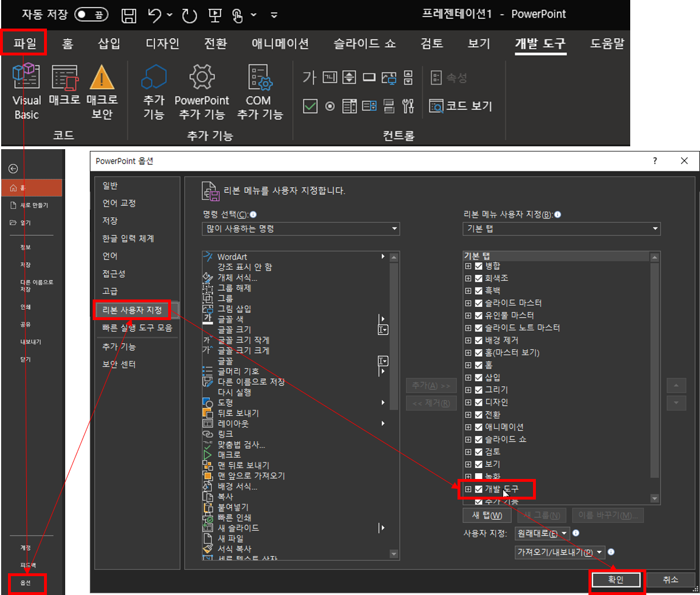
Task: Uncheck the 병합 tab checkbox
Action: (x=479, y=266)
